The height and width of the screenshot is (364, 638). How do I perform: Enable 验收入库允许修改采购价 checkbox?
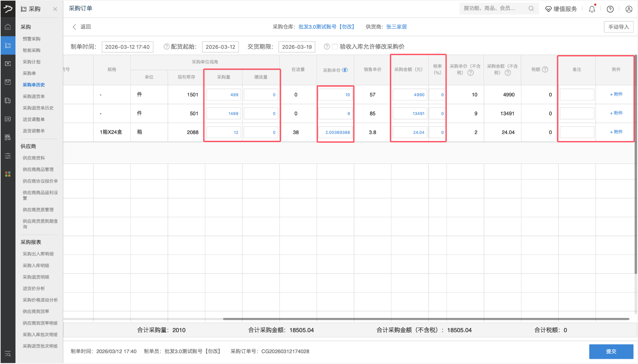tap(335, 47)
